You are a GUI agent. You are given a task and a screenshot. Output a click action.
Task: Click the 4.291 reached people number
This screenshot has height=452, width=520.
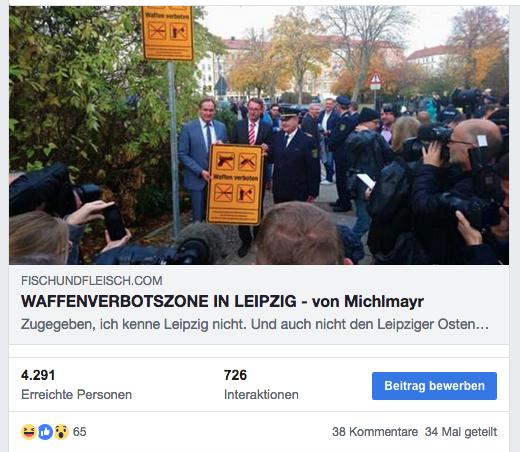coord(38,375)
